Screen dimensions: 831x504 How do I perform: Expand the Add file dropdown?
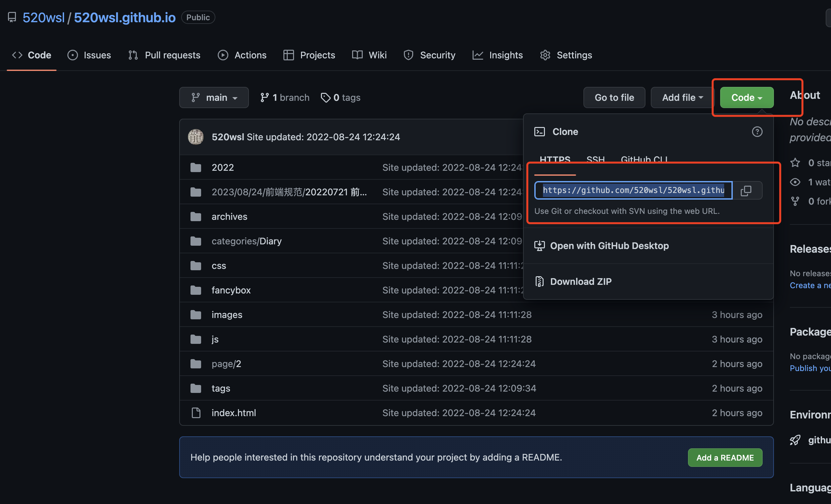[683, 97]
